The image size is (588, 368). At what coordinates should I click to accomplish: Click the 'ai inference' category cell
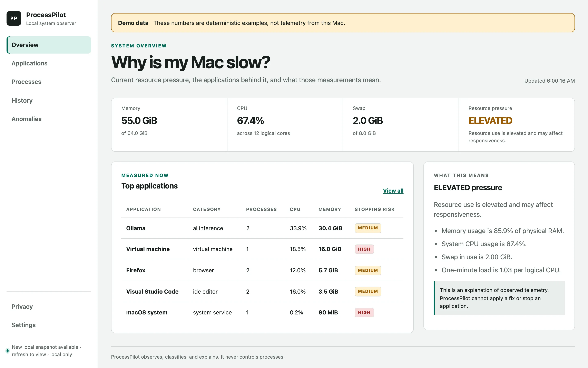208,228
